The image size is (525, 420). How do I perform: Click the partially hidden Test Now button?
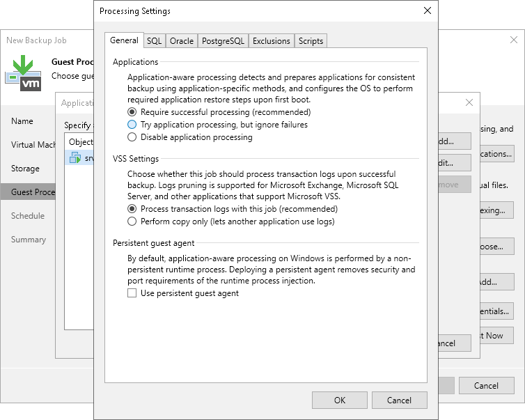point(497,335)
